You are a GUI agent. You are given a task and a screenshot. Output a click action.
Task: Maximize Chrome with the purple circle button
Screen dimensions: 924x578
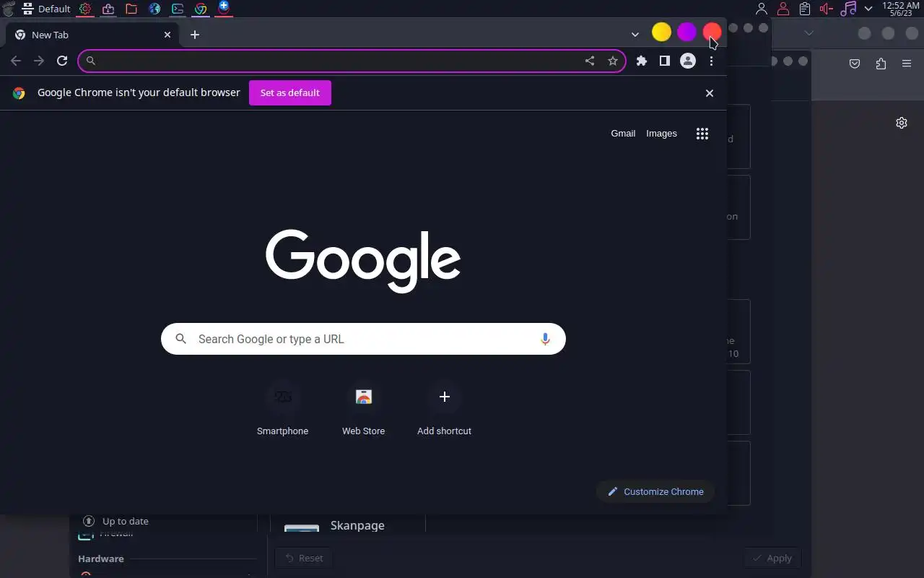(x=687, y=32)
